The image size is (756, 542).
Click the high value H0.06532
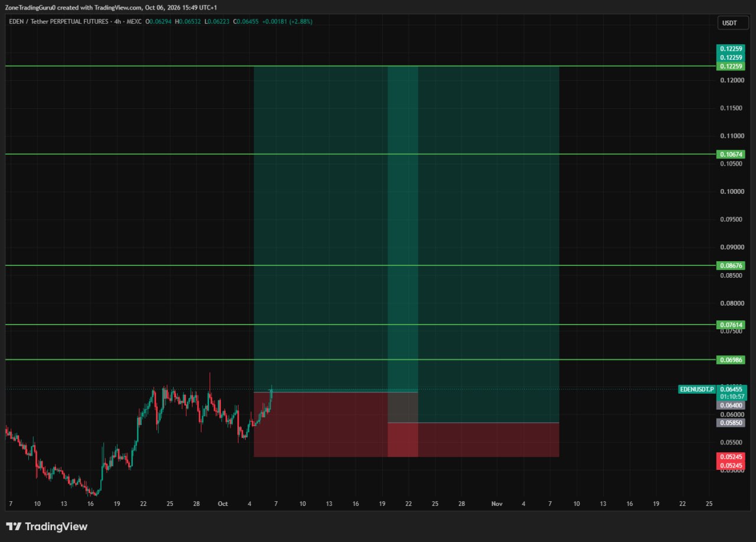(188, 21)
